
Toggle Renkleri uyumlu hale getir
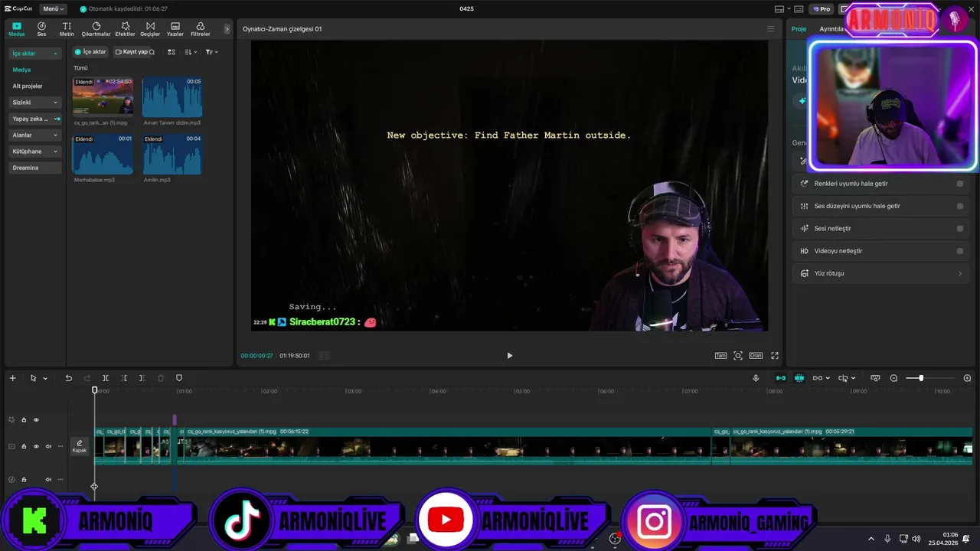[960, 184]
